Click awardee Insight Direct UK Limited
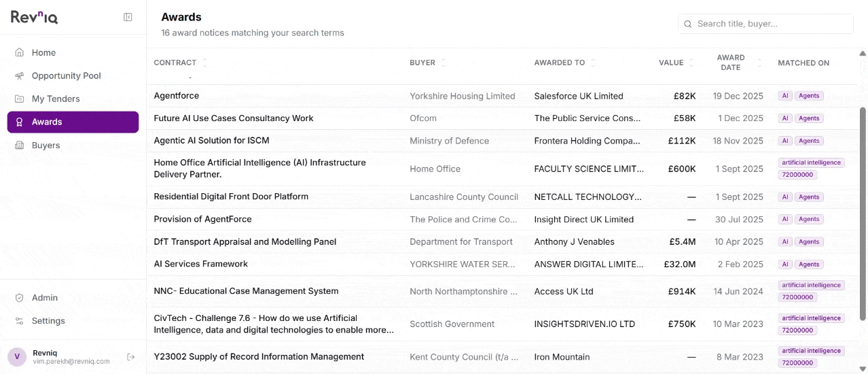 tap(584, 219)
